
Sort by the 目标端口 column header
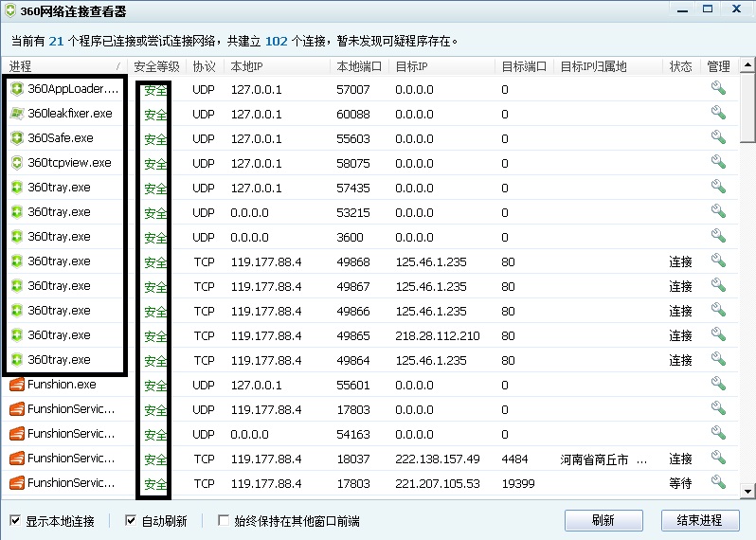tap(524, 66)
